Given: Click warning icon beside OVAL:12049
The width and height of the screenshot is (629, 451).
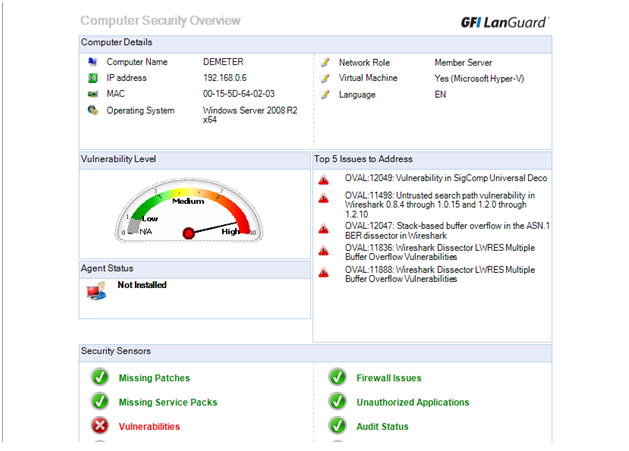Looking at the screenshot, I should tap(323, 180).
